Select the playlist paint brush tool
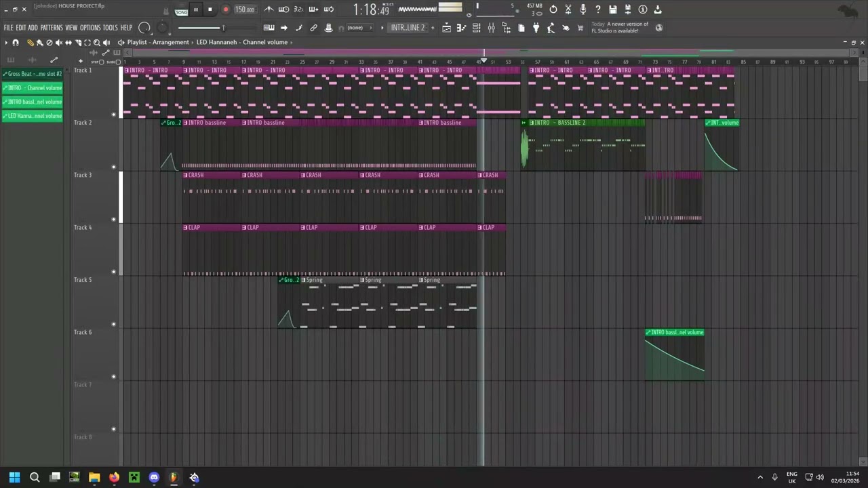This screenshot has height=488, width=868. tap(39, 43)
